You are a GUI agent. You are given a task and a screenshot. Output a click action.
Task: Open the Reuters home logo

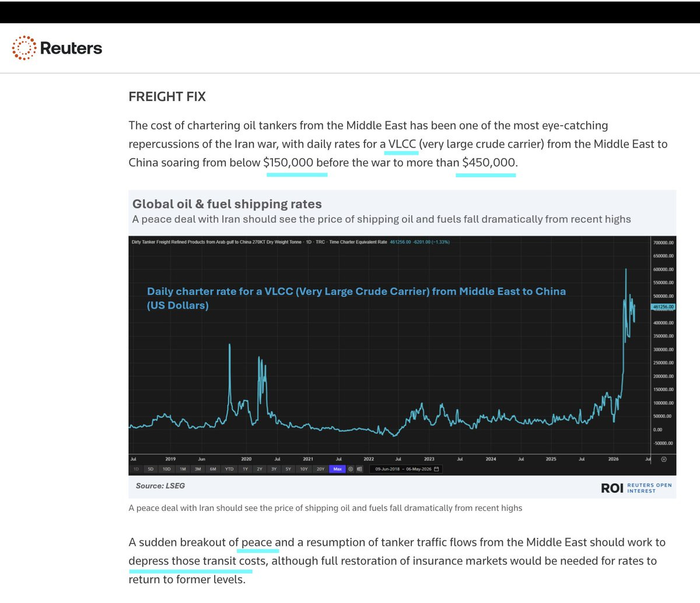click(x=57, y=48)
